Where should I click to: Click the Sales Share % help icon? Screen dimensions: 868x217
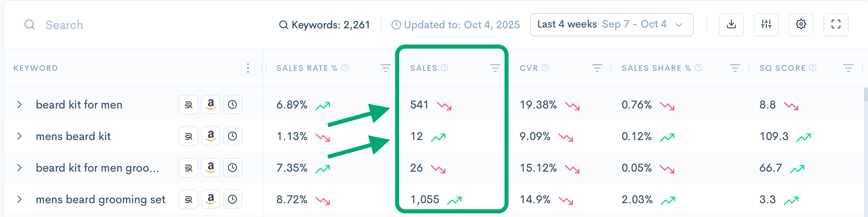699,68
